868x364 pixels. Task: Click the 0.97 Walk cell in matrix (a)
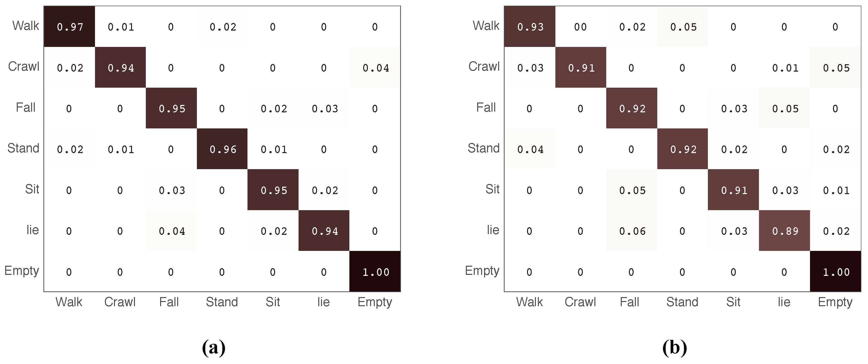tap(69, 27)
